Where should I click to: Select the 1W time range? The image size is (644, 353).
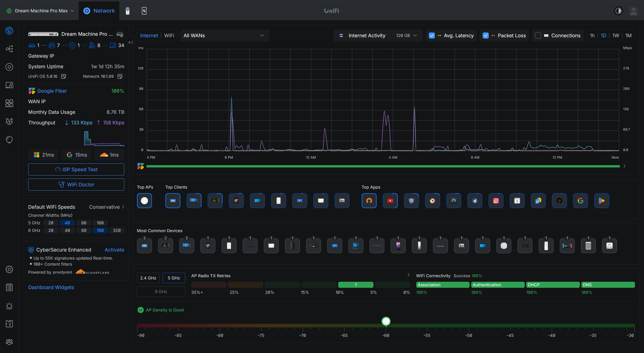pyautogui.click(x=615, y=36)
